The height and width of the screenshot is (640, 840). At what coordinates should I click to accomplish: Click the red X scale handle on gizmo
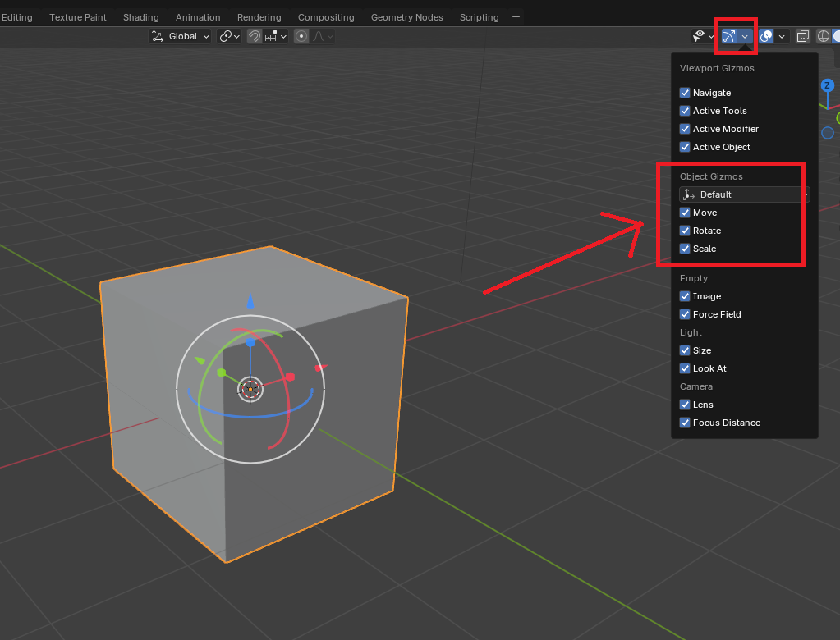coord(290,377)
